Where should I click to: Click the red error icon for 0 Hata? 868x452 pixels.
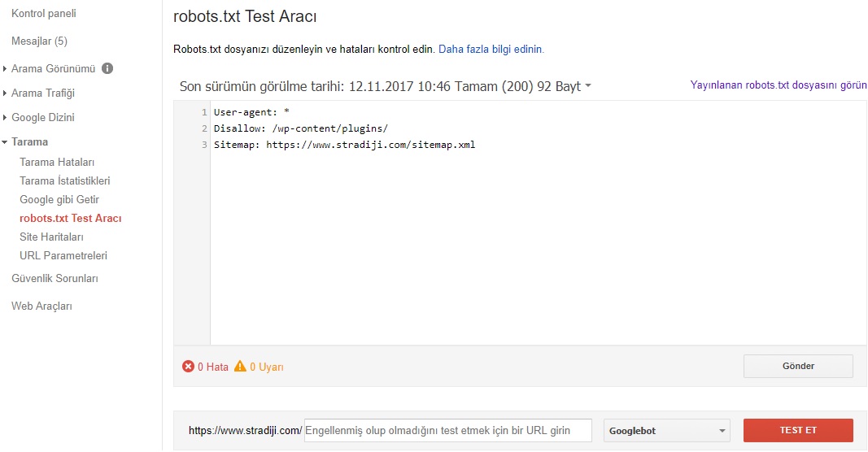click(x=188, y=367)
